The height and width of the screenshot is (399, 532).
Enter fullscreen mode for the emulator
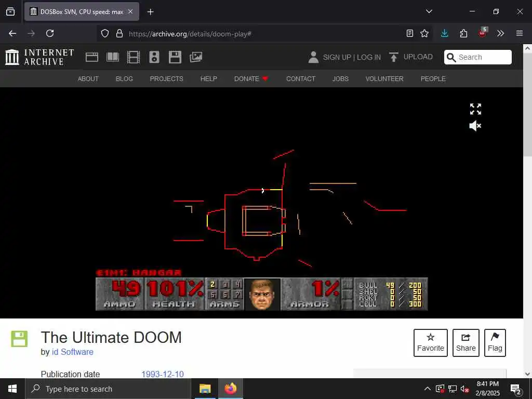coord(475,109)
